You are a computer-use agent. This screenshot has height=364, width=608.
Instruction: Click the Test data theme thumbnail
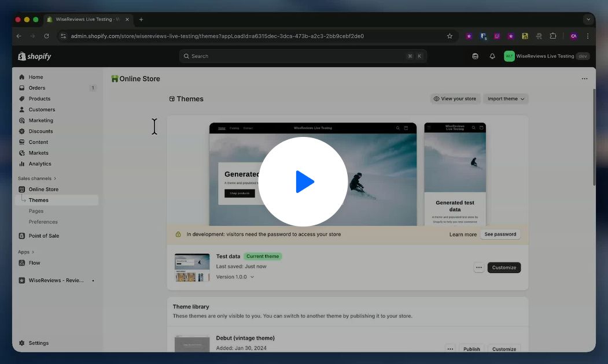192,267
